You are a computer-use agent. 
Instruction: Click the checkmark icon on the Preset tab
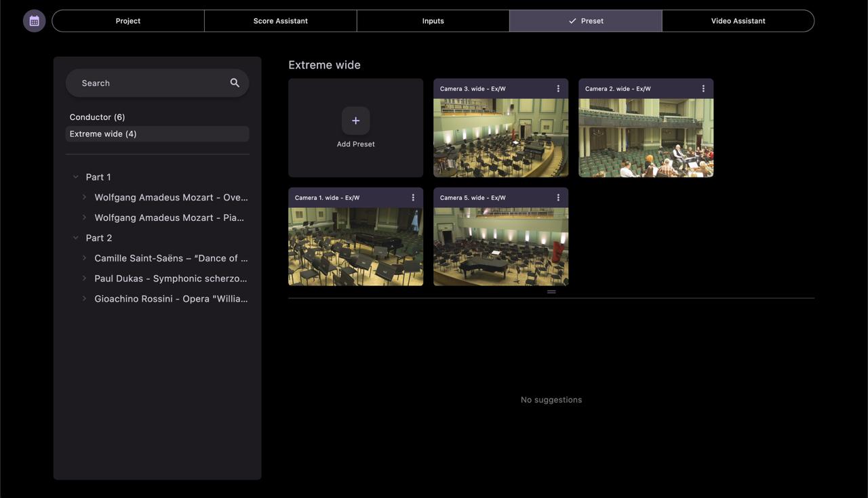570,20
